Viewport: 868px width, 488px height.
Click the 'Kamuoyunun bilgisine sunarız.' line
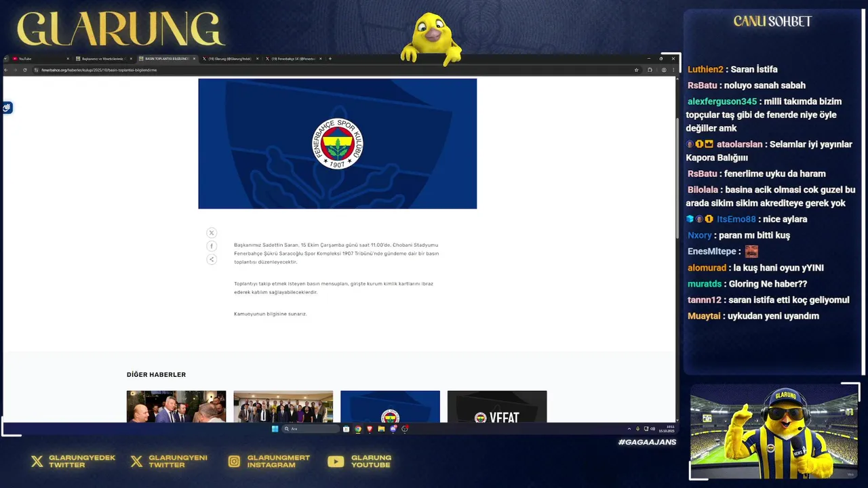point(271,314)
